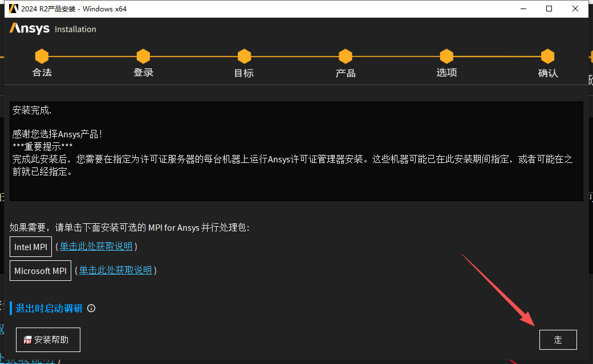Click the info icon beside 退出时启动调研
The height and width of the screenshot is (364, 593).
click(x=91, y=308)
